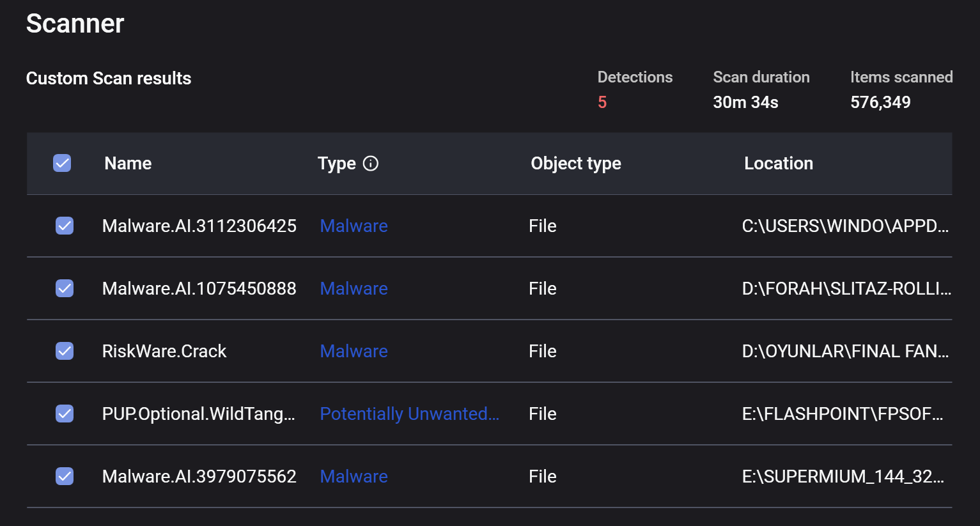Click the Detections count value 5

coord(602,102)
